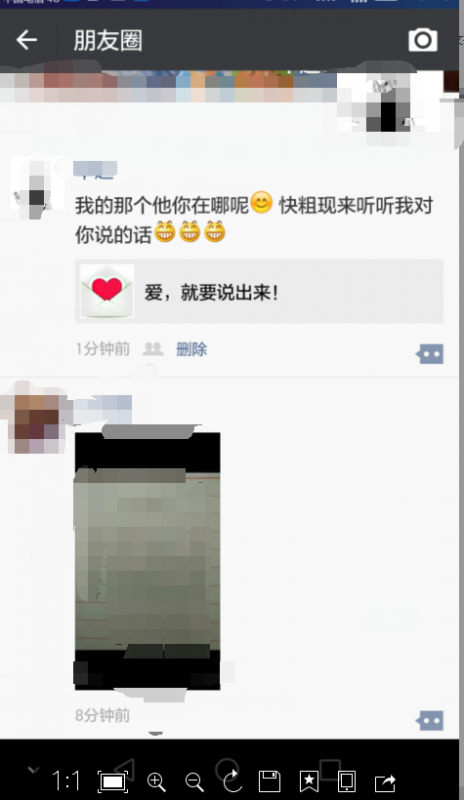Set zoom to 1:1 actual size
The height and width of the screenshot is (800, 464).
[66, 781]
